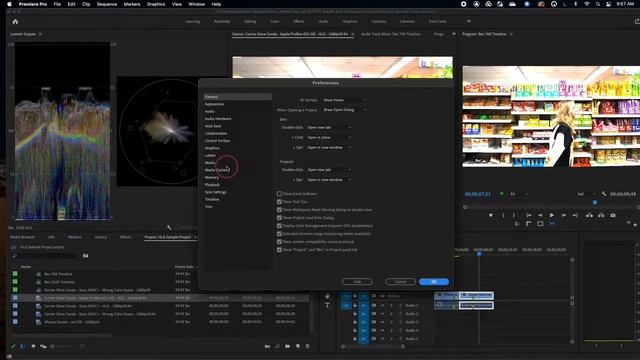Switch to Media Browser tab
This screenshot has height=360, width=640.
tap(22, 237)
